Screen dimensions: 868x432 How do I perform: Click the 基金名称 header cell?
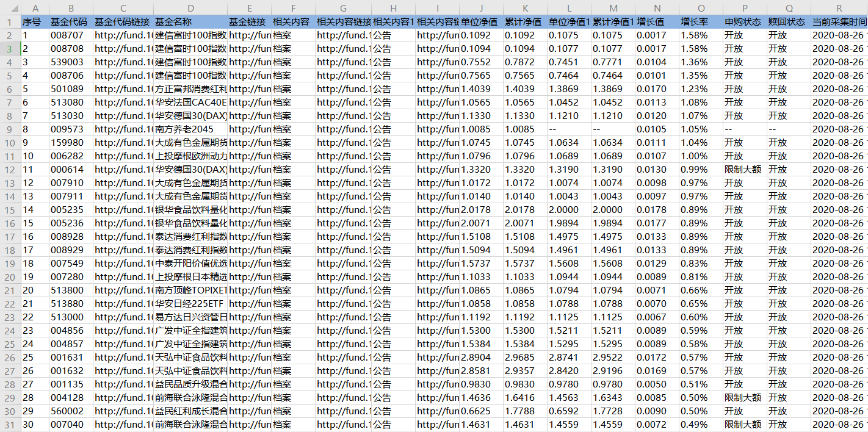coord(189,22)
